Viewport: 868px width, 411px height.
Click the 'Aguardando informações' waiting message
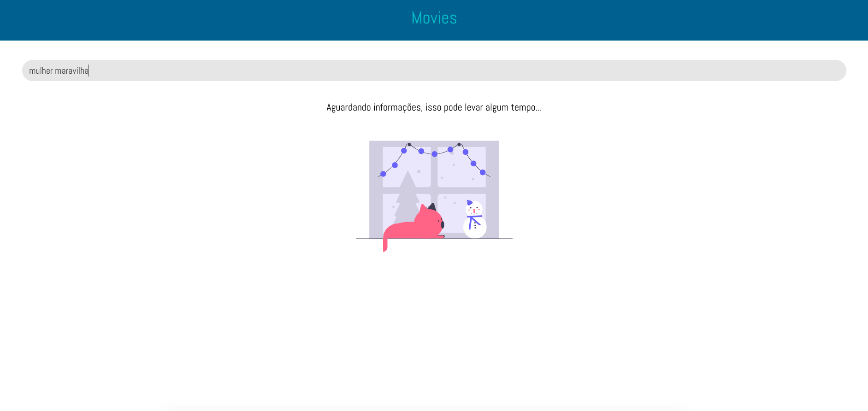434,107
